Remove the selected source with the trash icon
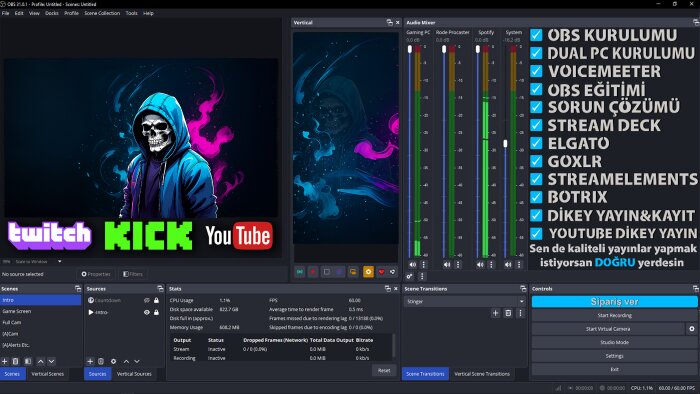 (x=101, y=361)
